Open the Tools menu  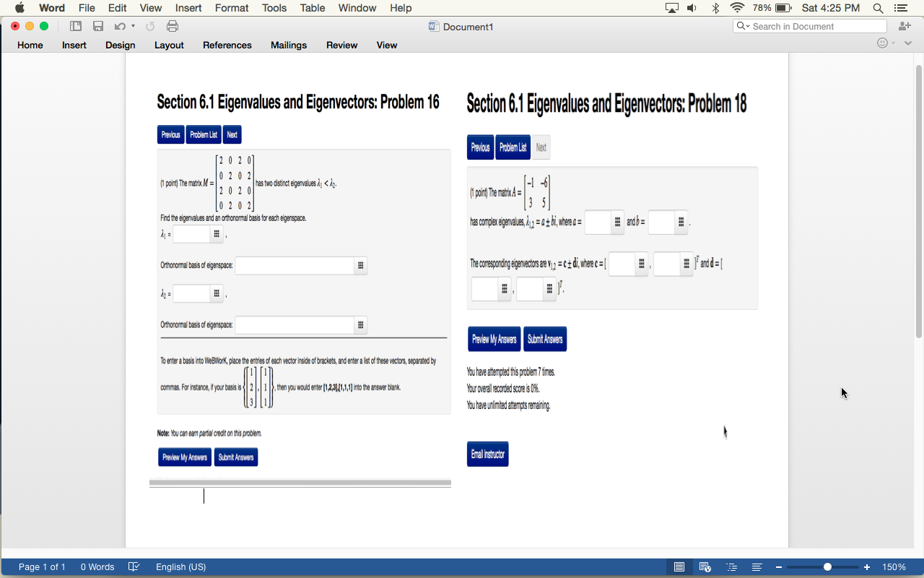coord(274,8)
